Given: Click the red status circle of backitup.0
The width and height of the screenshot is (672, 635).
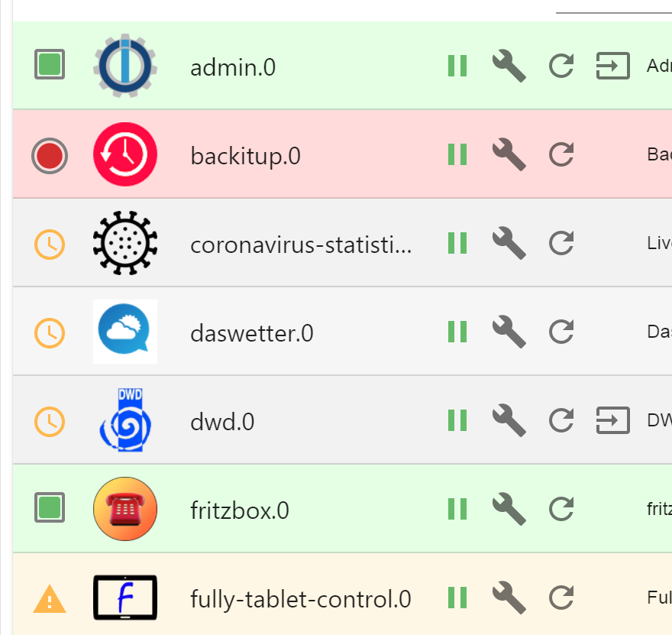Looking at the screenshot, I should [x=49, y=154].
